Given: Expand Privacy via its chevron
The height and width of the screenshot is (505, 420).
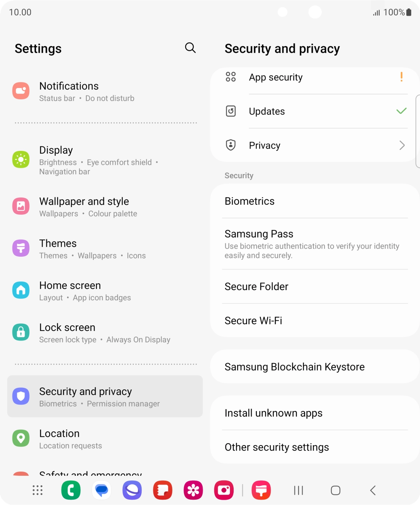Looking at the screenshot, I should tap(402, 145).
